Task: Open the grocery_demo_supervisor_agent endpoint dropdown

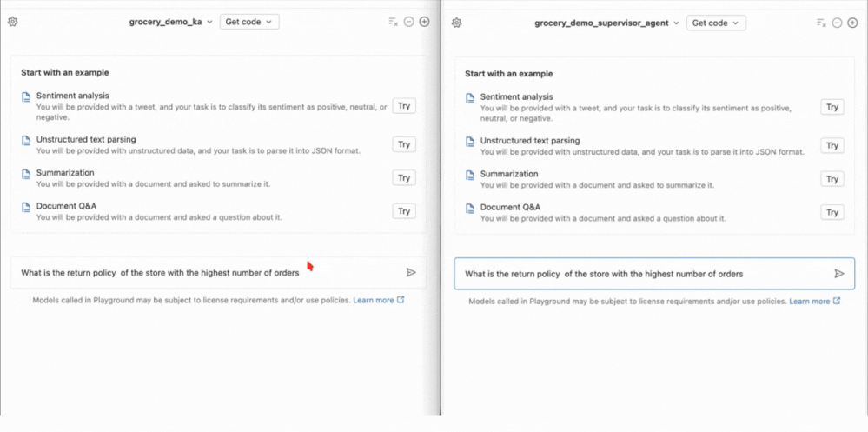Action: coord(607,23)
